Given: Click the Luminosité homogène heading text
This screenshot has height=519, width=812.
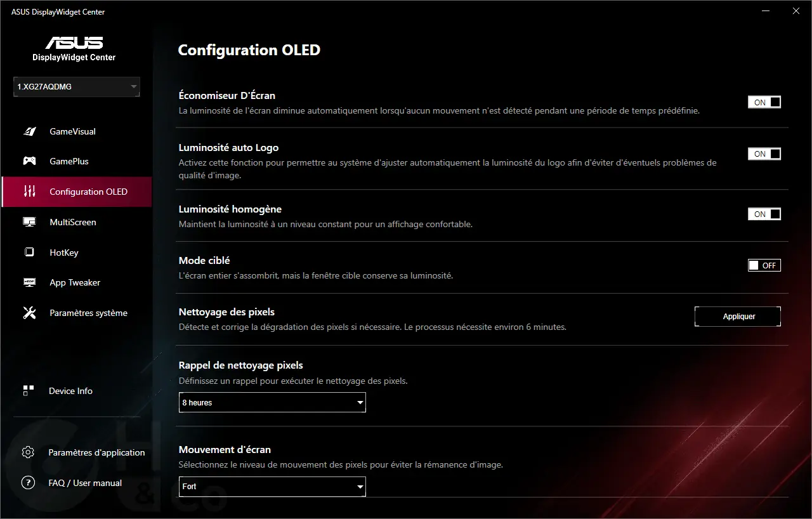Looking at the screenshot, I should (x=230, y=209).
